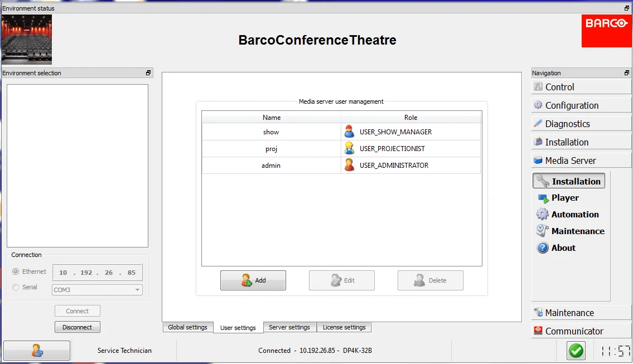Click the Add user button
This screenshot has width=633, height=364.
click(253, 280)
